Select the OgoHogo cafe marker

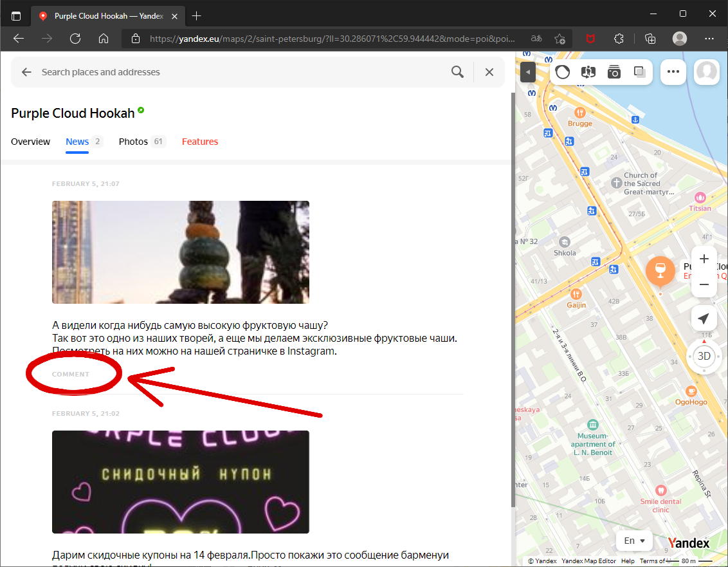click(x=691, y=391)
